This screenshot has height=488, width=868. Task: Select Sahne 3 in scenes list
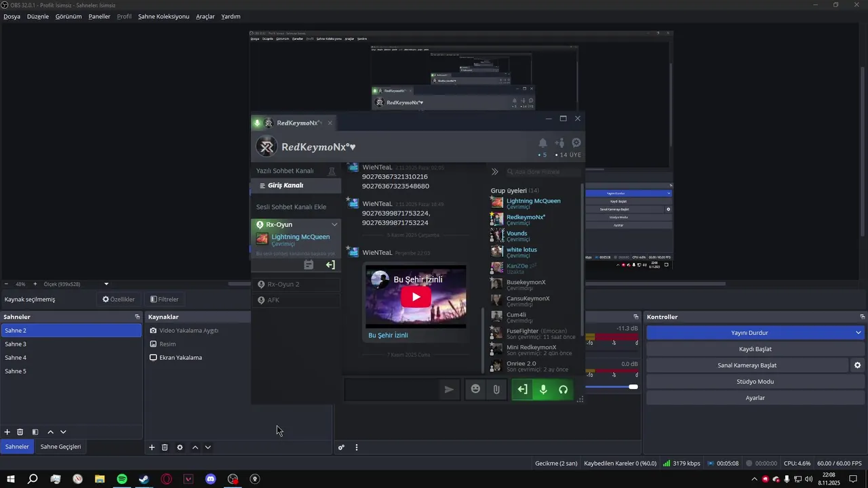coord(71,344)
